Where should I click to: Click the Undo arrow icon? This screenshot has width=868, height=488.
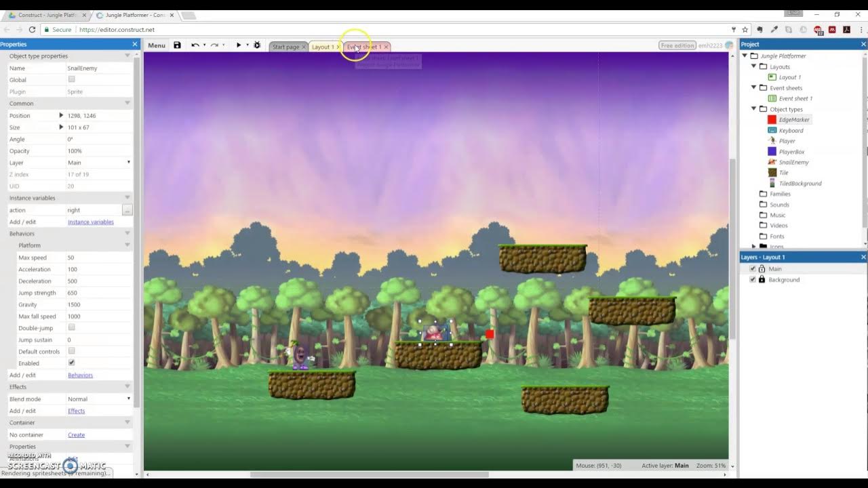coord(195,45)
